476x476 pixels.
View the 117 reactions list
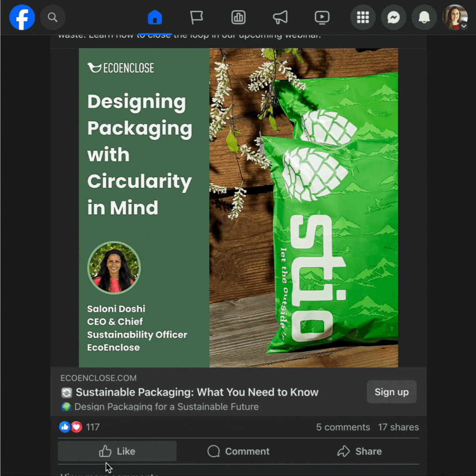pyautogui.click(x=93, y=427)
